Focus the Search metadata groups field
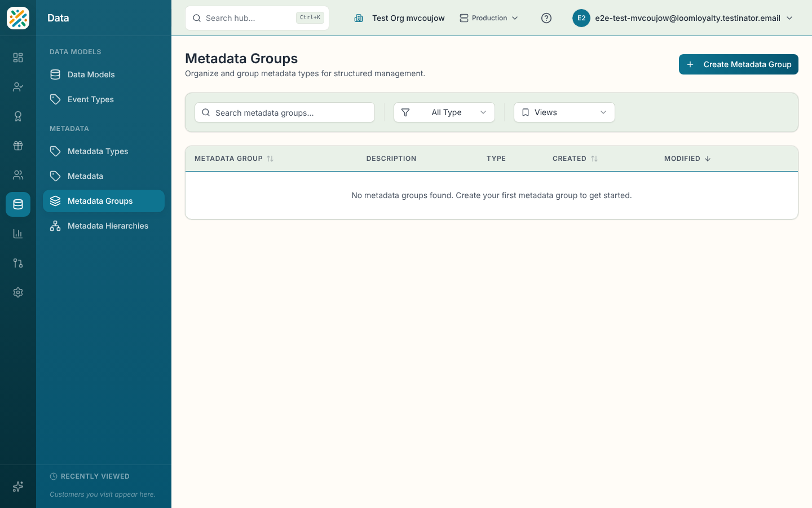812x508 pixels. 285,112
